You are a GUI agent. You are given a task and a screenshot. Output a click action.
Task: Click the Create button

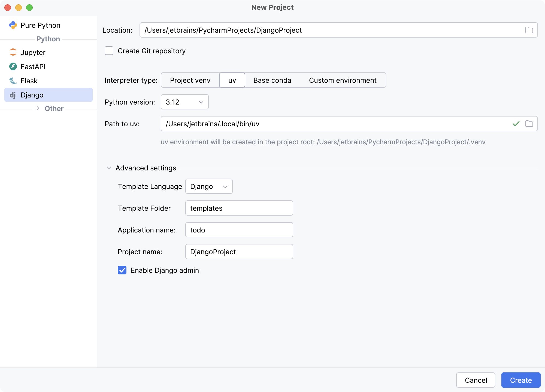pyautogui.click(x=521, y=380)
